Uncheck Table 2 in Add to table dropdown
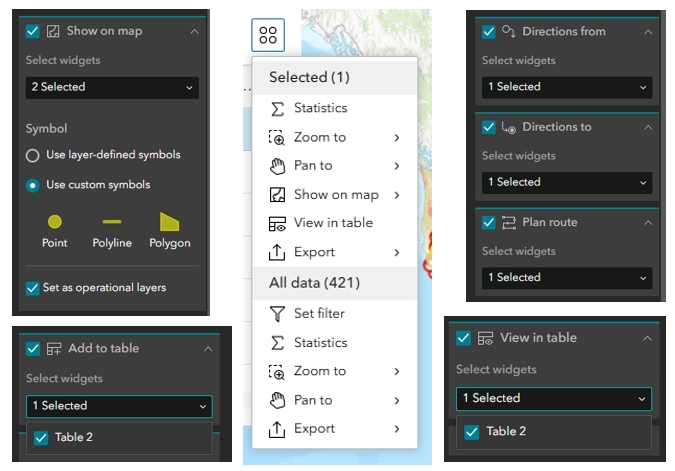Image resolution: width=675 pixels, height=471 pixels. [x=41, y=438]
